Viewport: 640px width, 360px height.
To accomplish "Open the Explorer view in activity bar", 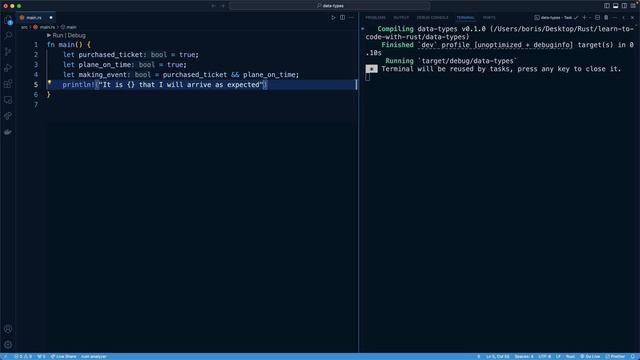I will coord(8,20).
